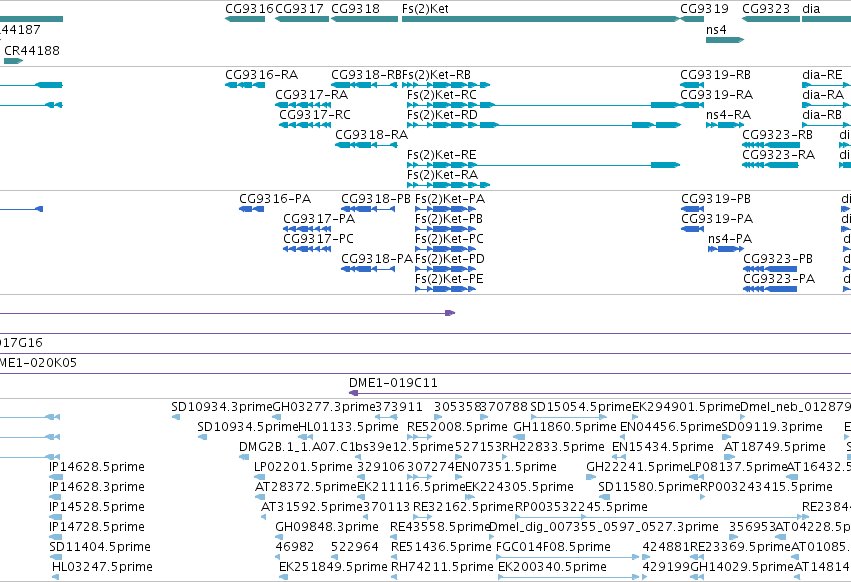The image size is (851, 582).
Task: Select protein CG9319-PA
Action: click(717, 219)
